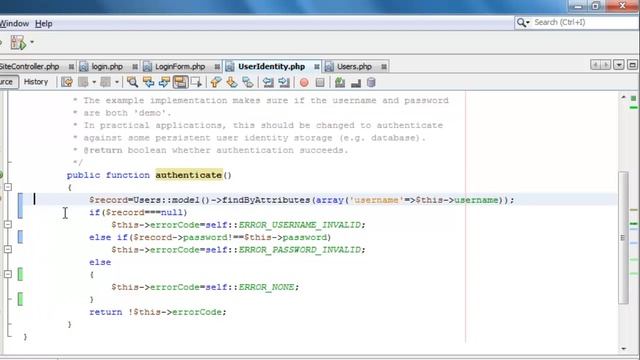Start macro recording with red circle
This screenshot has height=360, width=640.
tap(304, 82)
